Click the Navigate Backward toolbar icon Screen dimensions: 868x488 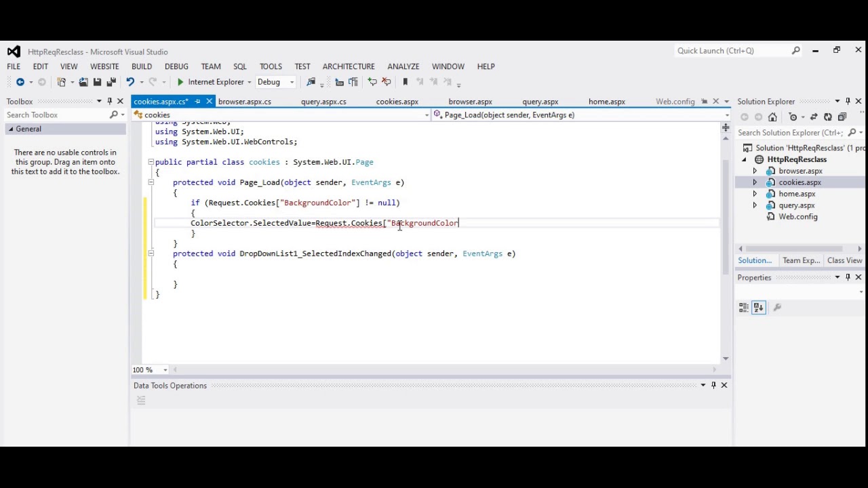(x=20, y=82)
